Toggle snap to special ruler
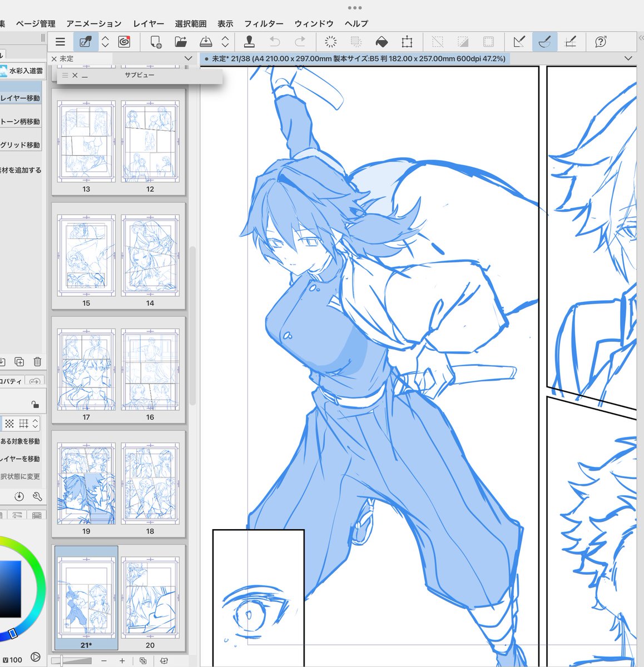The width and height of the screenshot is (644, 667). [x=544, y=42]
